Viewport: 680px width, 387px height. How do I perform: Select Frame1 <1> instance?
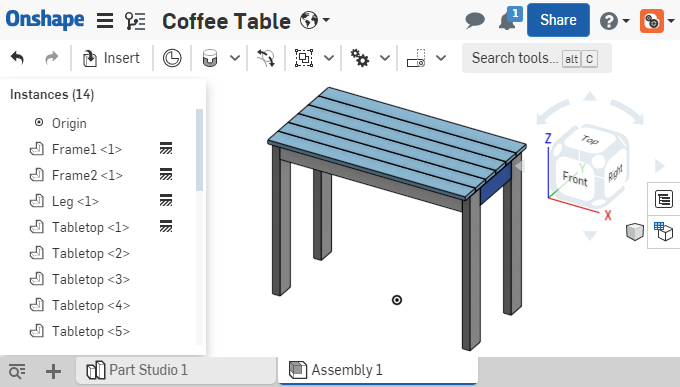(86, 149)
